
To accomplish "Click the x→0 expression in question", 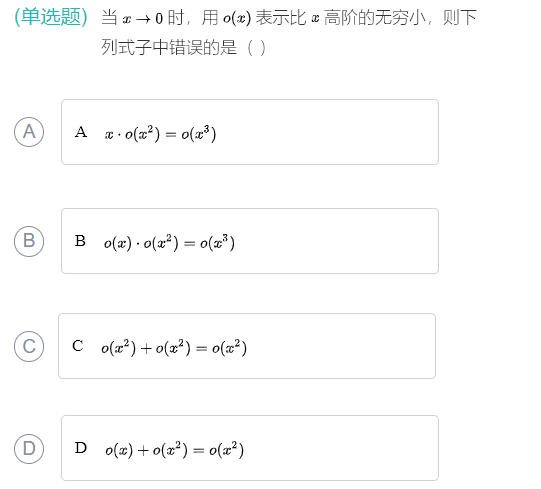I will click(x=142, y=18).
